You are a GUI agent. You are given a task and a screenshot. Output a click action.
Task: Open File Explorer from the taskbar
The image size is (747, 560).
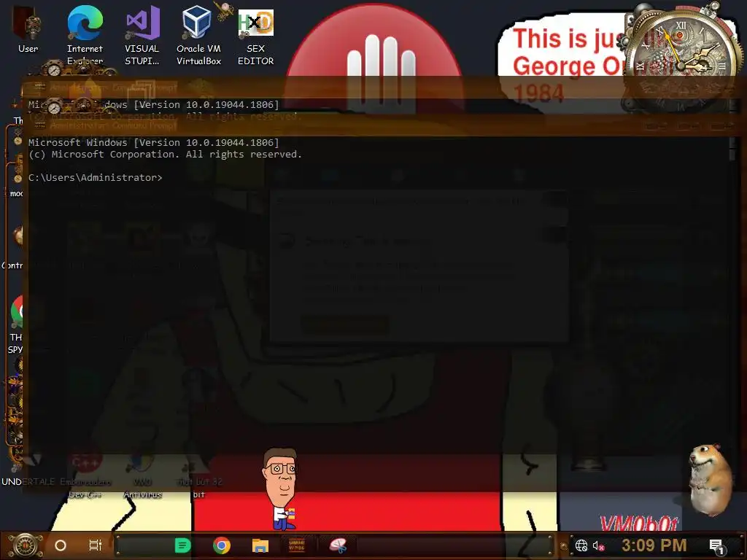pyautogui.click(x=260, y=545)
